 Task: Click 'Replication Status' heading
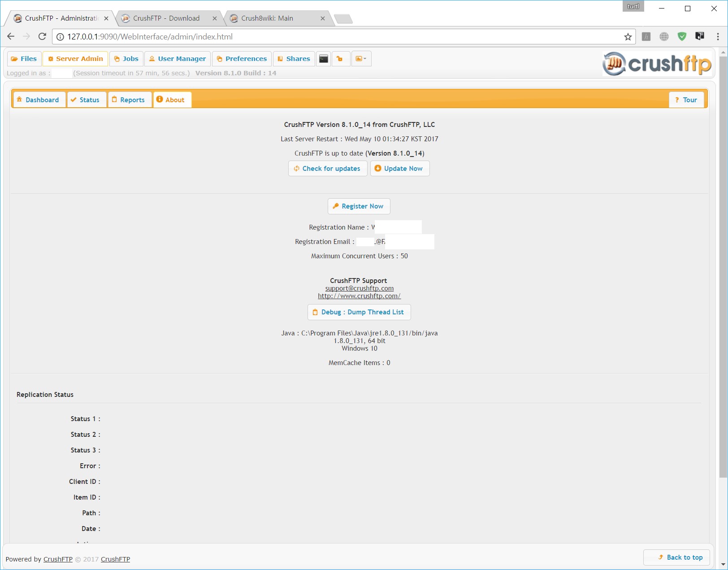pos(45,395)
